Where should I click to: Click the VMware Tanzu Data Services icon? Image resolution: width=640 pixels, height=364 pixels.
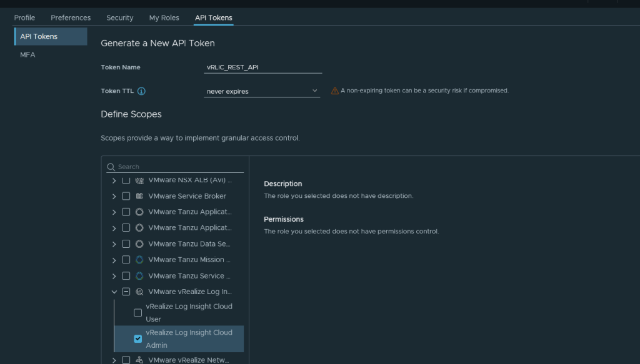coord(139,243)
